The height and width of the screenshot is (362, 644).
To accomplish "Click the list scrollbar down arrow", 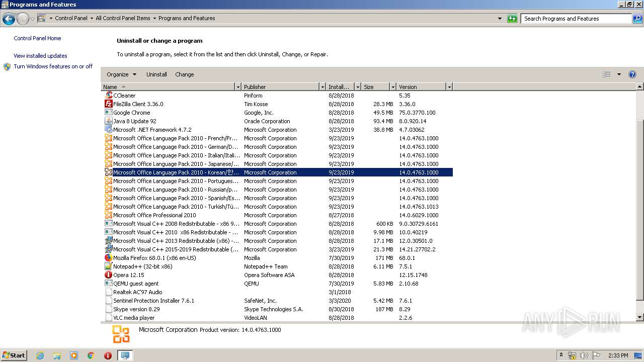I will 640,318.
